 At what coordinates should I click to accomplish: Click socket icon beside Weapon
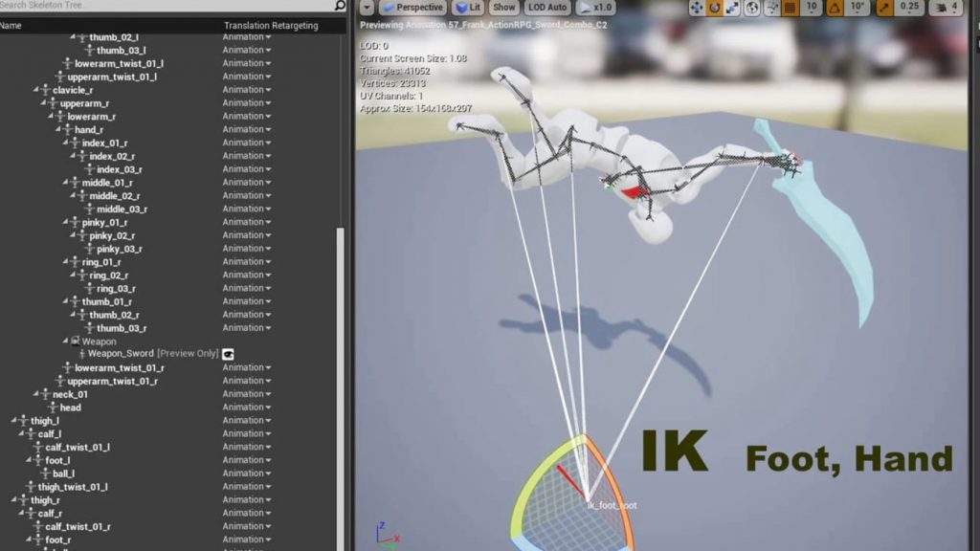(x=75, y=342)
